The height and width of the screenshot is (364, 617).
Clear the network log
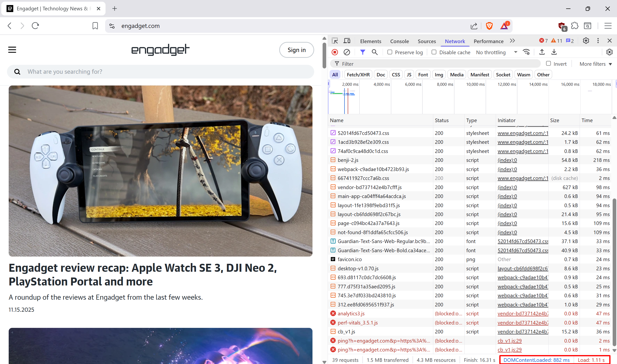point(347,52)
